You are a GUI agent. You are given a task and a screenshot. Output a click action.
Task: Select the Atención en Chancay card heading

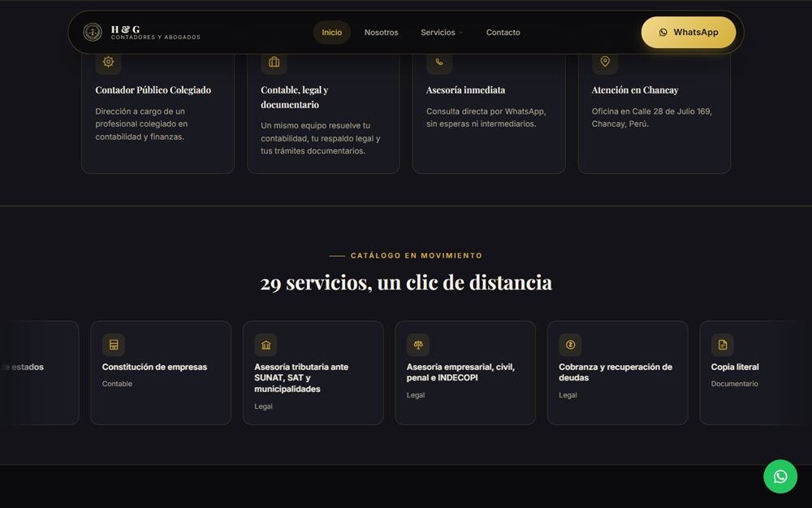[x=635, y=89]
